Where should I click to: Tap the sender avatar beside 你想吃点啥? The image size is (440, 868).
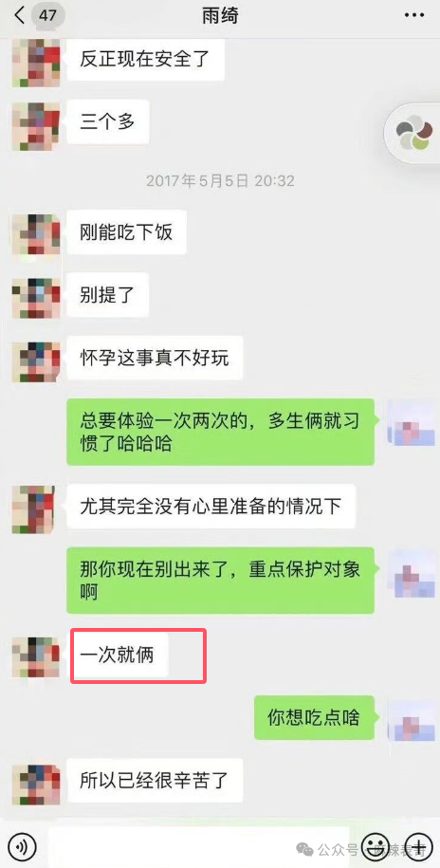coord(409,717)
